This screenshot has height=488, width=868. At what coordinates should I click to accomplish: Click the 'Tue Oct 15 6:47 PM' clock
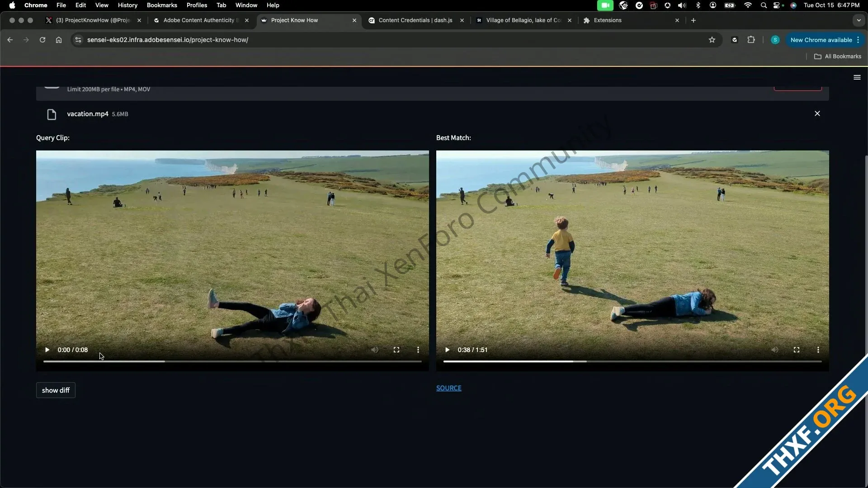pos(832,5)
